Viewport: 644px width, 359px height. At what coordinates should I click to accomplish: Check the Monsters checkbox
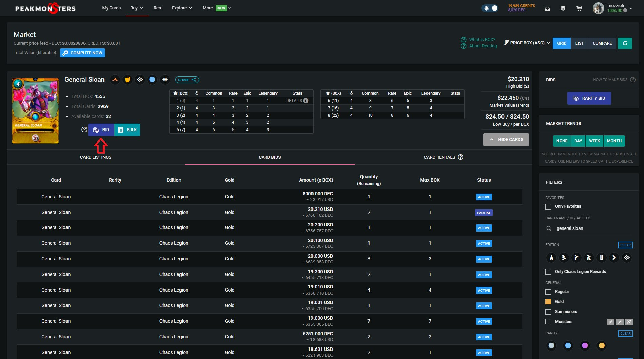point(548,322)
